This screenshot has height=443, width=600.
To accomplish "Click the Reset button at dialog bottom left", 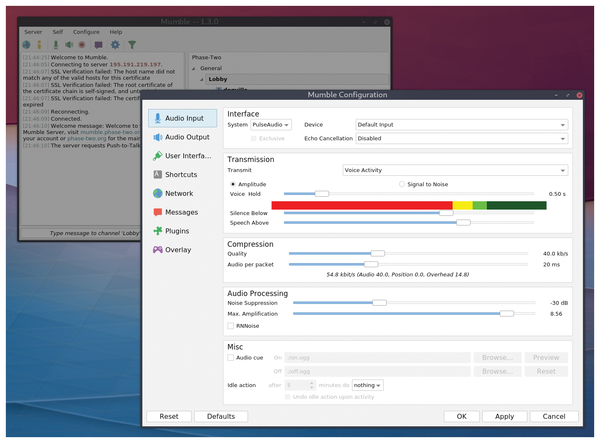I will [169, 416].
